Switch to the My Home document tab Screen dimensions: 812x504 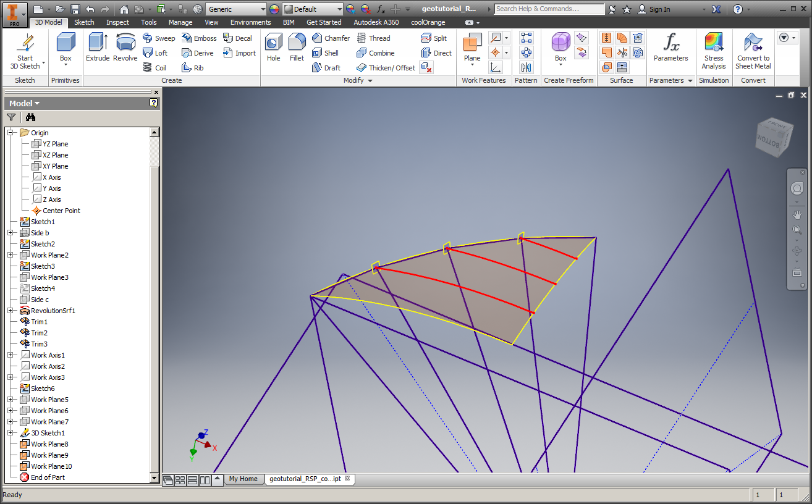(x=243, y=479)
